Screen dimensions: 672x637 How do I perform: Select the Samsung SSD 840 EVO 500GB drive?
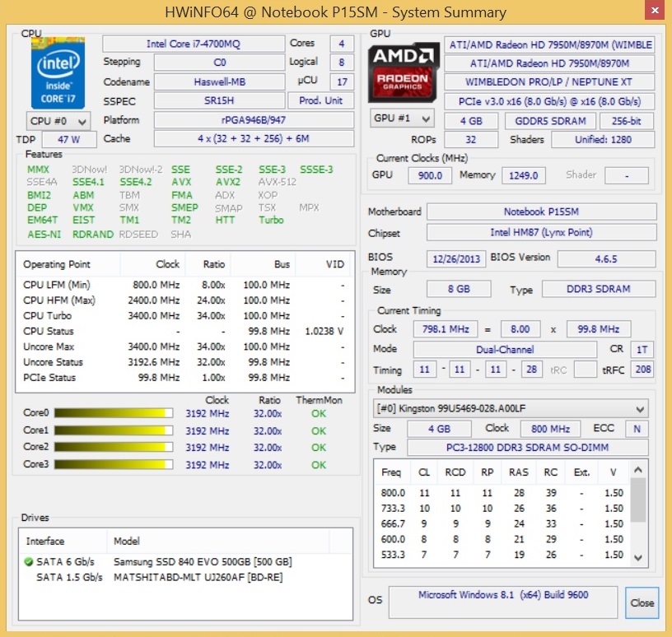click(x=185, y=561)
